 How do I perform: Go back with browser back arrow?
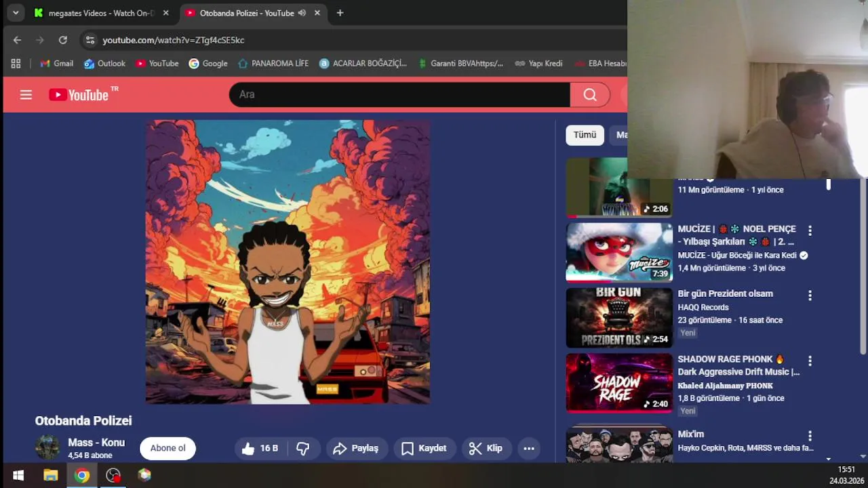(17, 40)
